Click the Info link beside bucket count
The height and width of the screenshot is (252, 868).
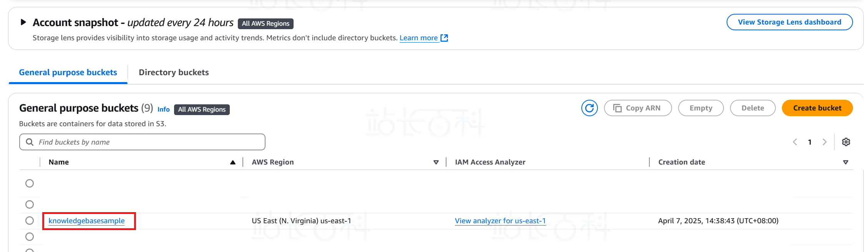point(163,109)
